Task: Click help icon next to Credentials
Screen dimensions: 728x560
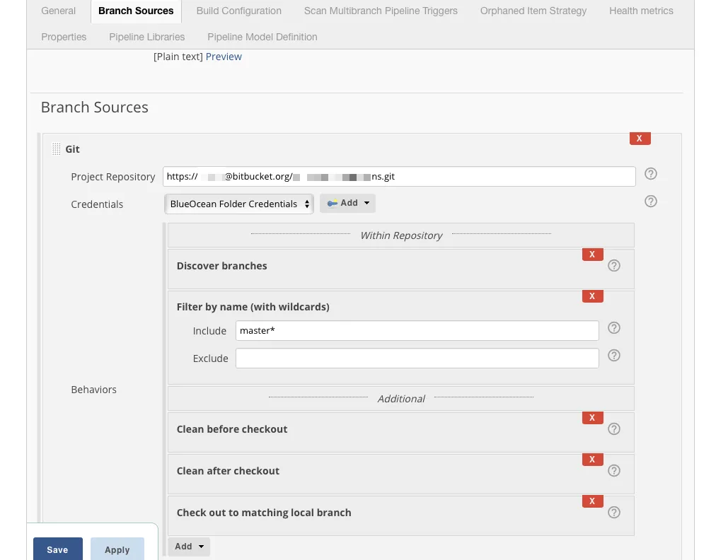Action: [x=651, y=202]
